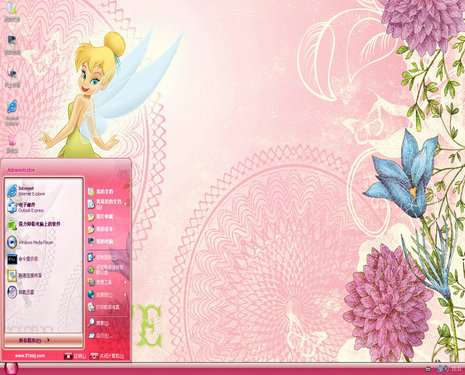The height and width of the screenshot is (375, 465).
Task: Click the Turn Off Computer button
Action: (x=107, y=356)
